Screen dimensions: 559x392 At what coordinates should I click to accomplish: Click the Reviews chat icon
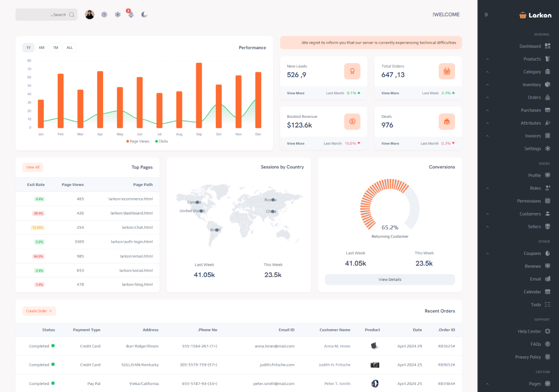548,266
